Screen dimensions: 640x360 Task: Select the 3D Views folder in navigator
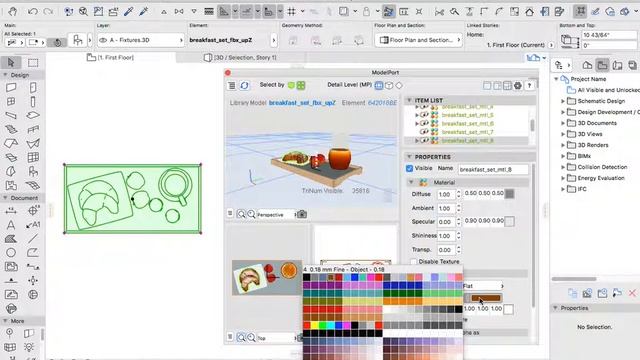click(590, 134)
